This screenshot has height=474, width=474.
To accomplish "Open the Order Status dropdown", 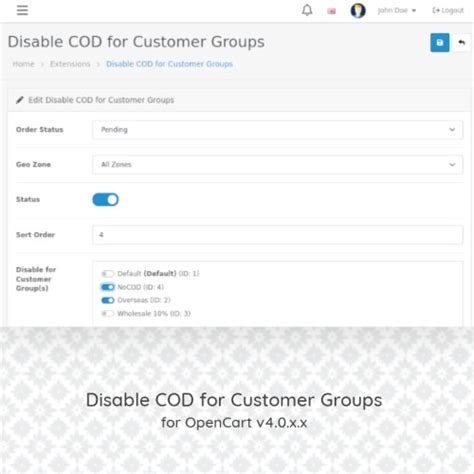I will [x=278, y=130].
